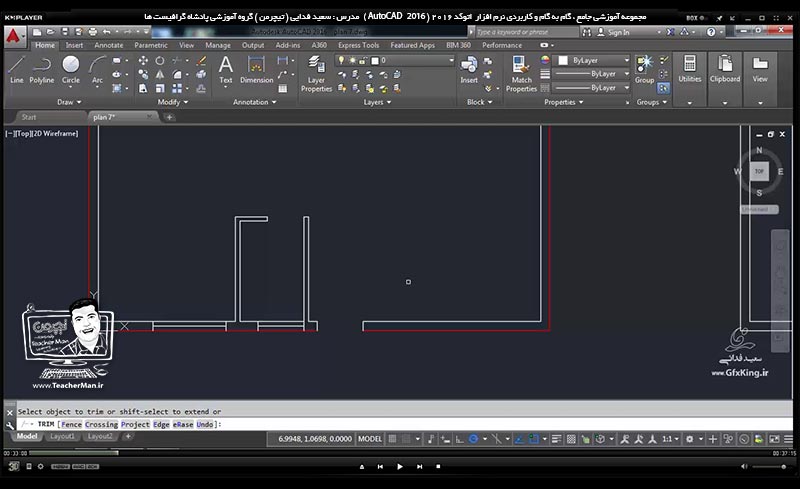Screen dimensions: 800x489
Task: Click the KMPlayer volume slider
Action: 769,466
